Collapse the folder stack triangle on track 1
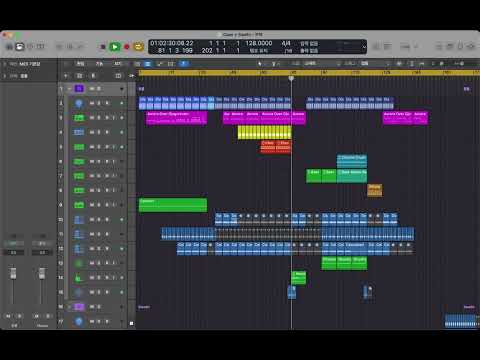Screen dimensions: 480x360 [x=69, y=89]
